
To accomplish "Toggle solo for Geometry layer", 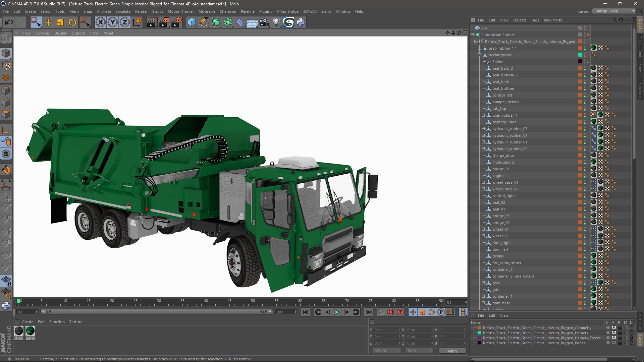I will [608, 328].
